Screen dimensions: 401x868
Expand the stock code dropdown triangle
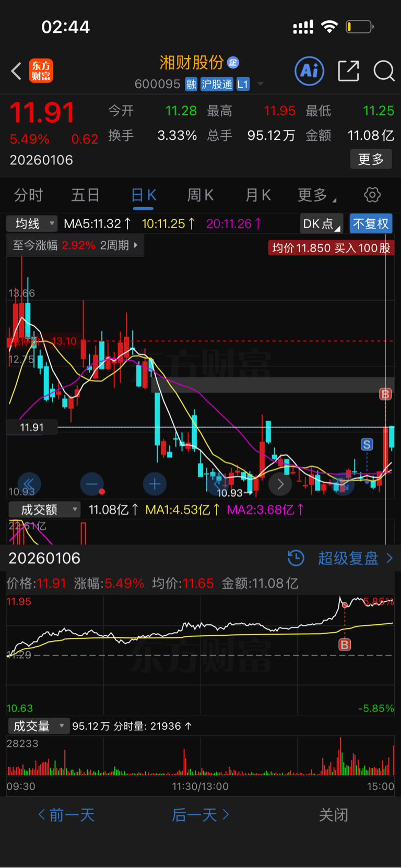click(260, 84)
